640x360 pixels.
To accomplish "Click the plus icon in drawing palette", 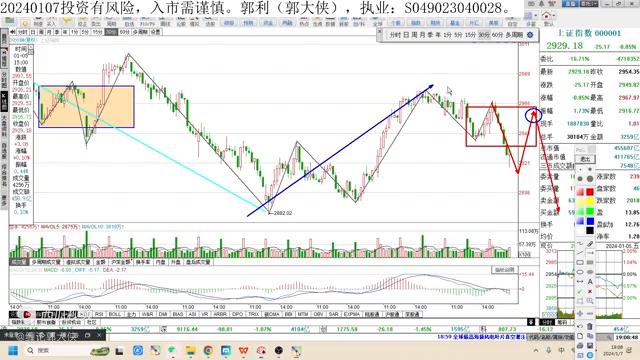I will pos(580,313).
